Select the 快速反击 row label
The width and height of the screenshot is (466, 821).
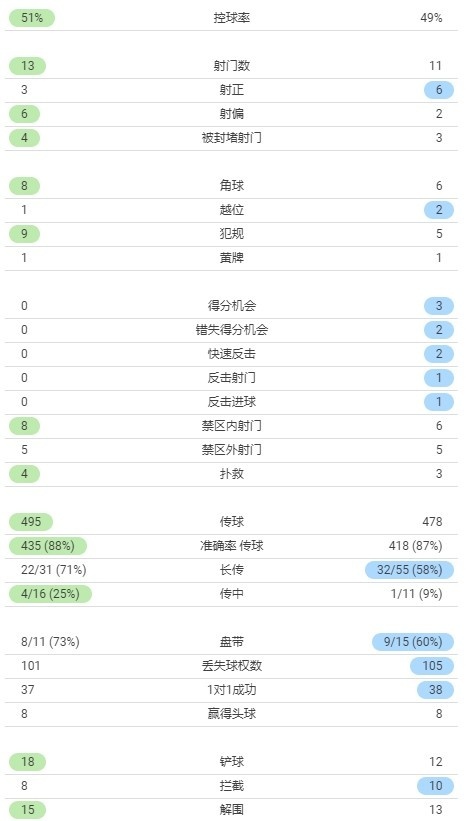[231, 354]
